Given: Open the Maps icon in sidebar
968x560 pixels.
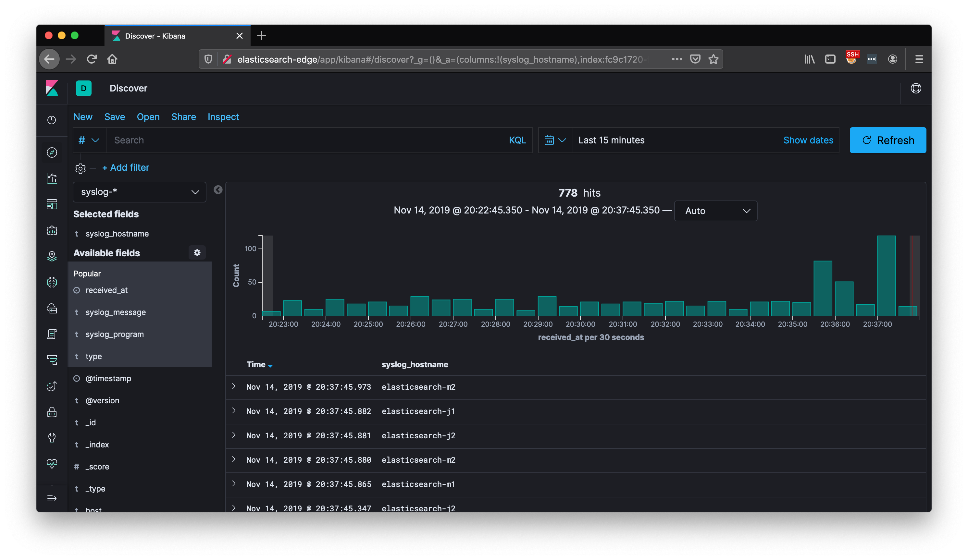Looking at the screenshot, I should 52,256.
